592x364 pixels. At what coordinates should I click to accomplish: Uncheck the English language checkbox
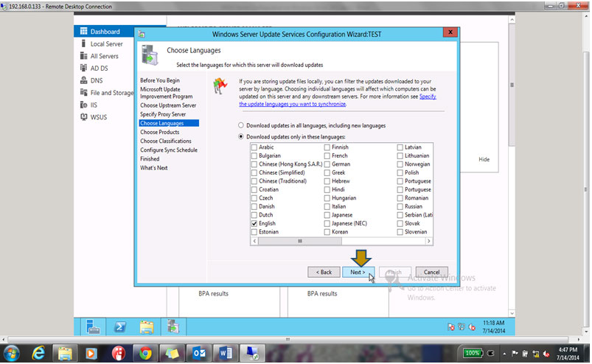[x=254, y=223]
